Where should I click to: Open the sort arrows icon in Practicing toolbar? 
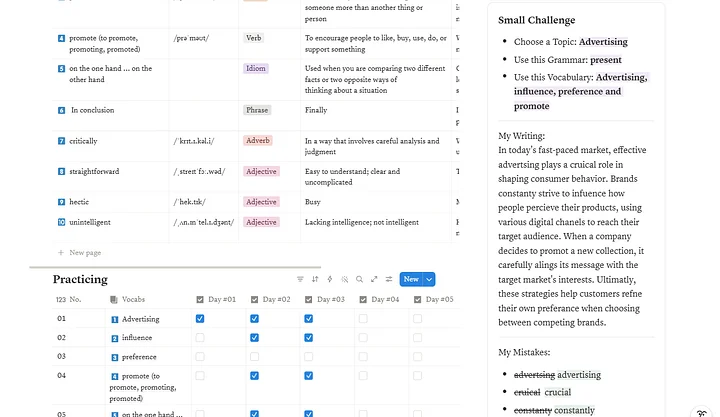pyautogui.click(x=315, y=279)
